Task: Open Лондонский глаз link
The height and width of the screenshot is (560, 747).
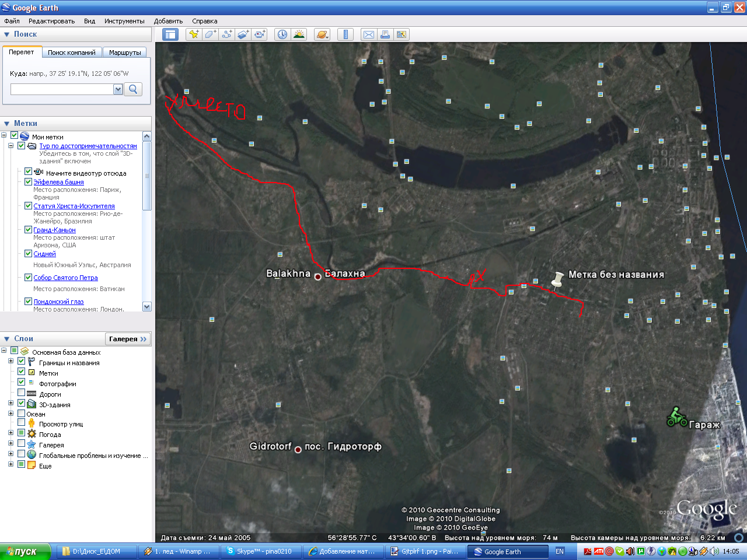Action: (58, 302)
